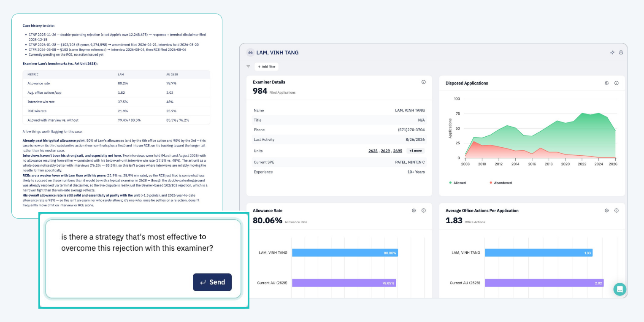Screen dimensions: 644x322
Task: Click the Examiner Lam's benchmarks heading
Action: 60,63
